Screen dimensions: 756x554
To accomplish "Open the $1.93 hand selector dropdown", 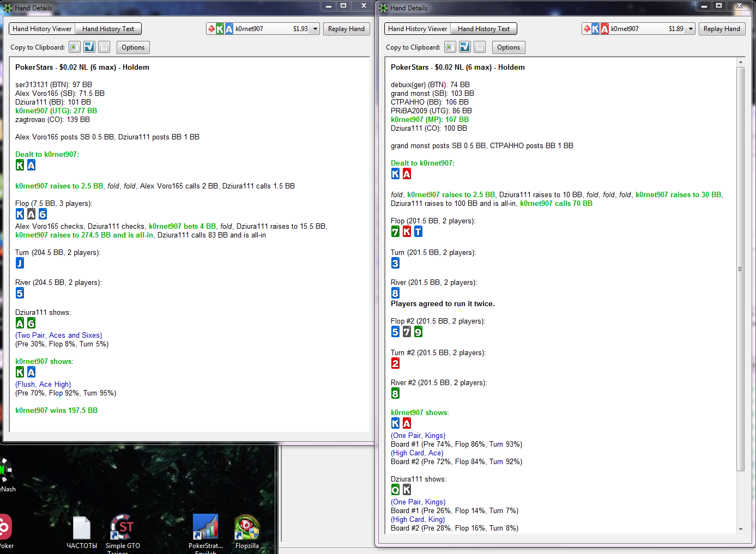I will coord(315,29).
